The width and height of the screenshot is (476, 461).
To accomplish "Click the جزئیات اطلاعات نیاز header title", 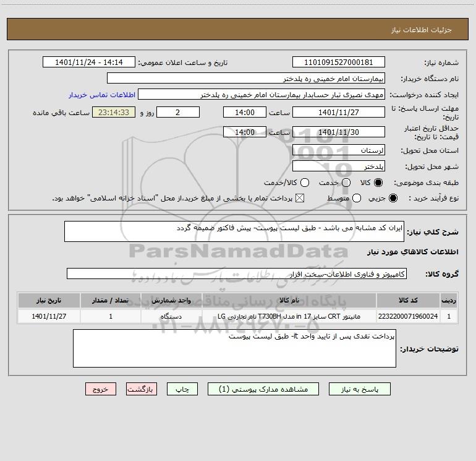I will point(421,30).
